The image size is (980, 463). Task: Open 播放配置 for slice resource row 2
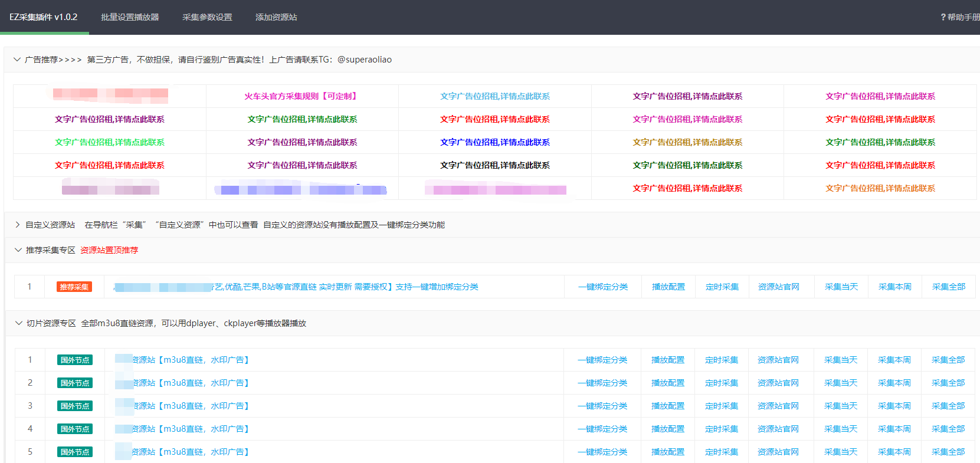tap(668, 383)
